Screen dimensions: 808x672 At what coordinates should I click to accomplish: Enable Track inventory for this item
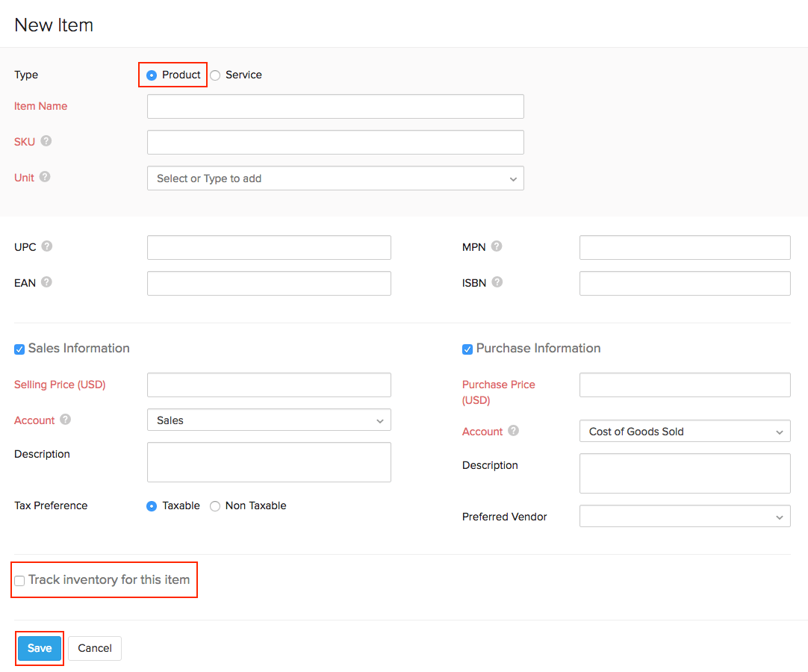click(20, 581)
